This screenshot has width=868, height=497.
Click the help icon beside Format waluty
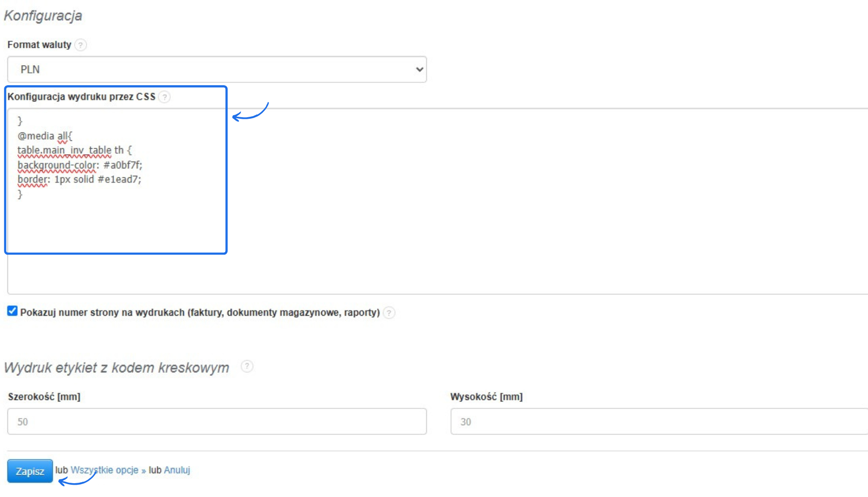(81, 45)
